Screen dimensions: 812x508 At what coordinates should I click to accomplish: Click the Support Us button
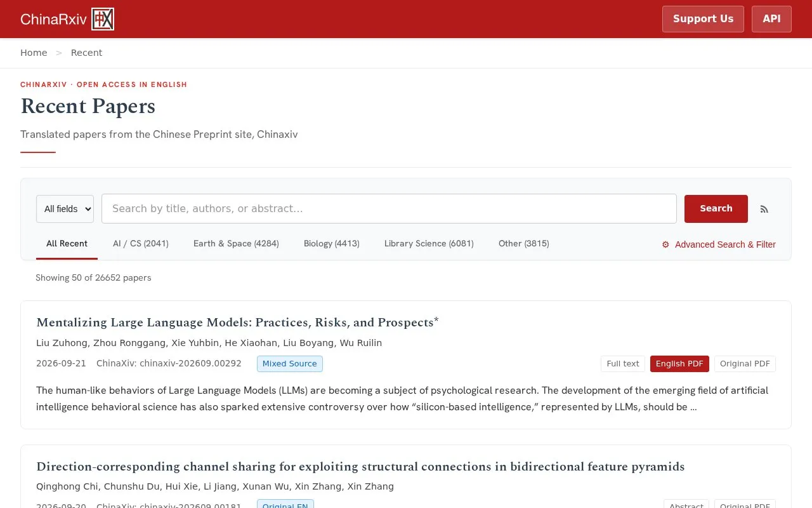pos(703,19)
